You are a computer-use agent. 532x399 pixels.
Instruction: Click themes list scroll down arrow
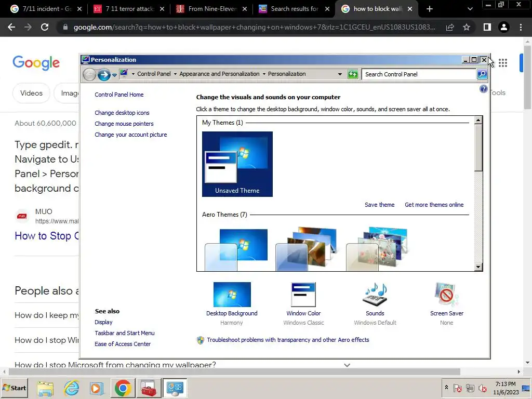478,267
